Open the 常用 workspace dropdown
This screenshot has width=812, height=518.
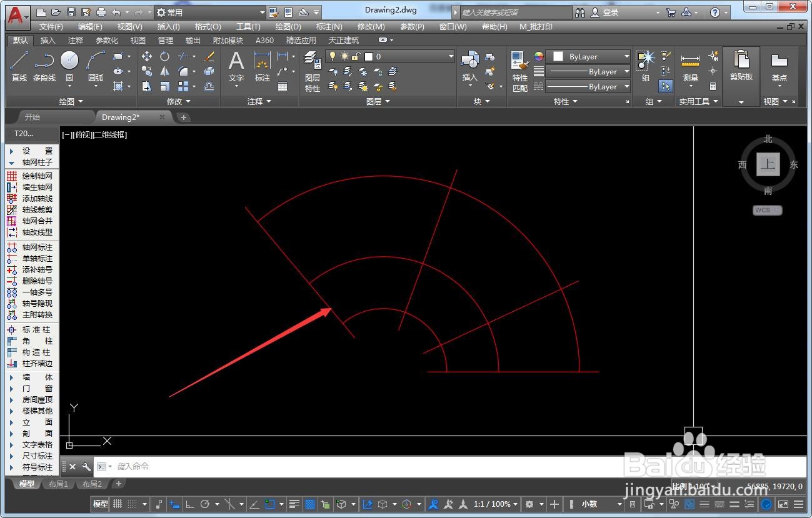pos(210,12)
